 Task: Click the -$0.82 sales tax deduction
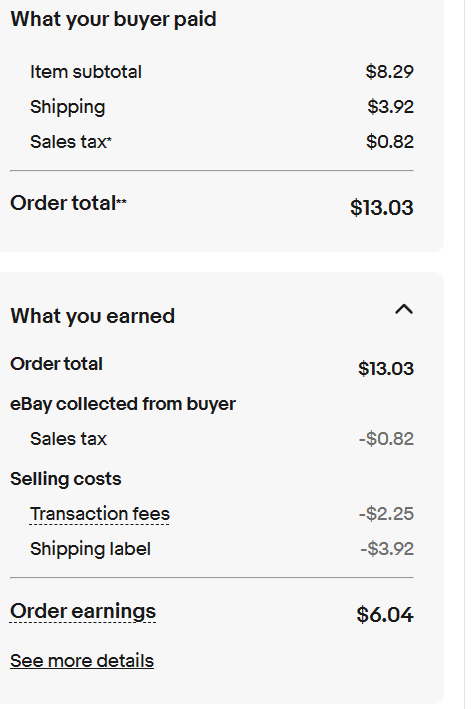click(386, 439)
